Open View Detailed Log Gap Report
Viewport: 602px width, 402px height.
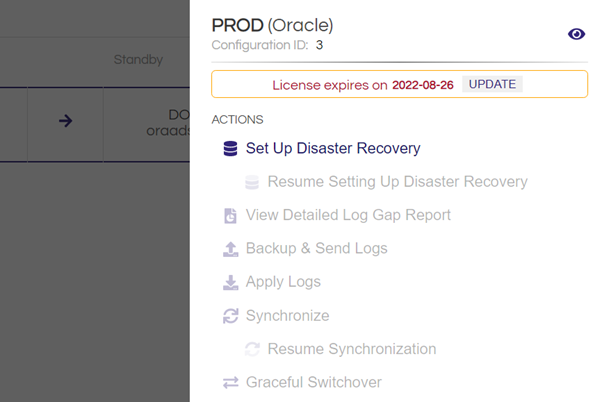pos(348,215)
